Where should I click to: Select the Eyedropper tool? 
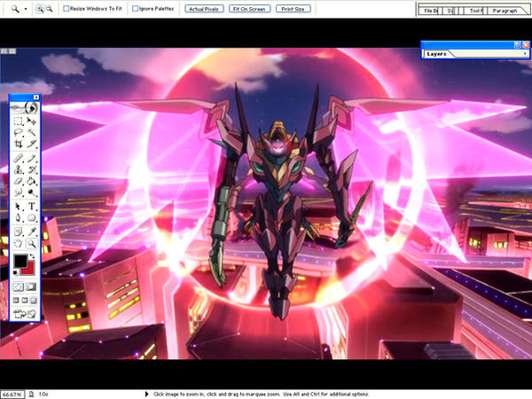[x=32, y=231]
